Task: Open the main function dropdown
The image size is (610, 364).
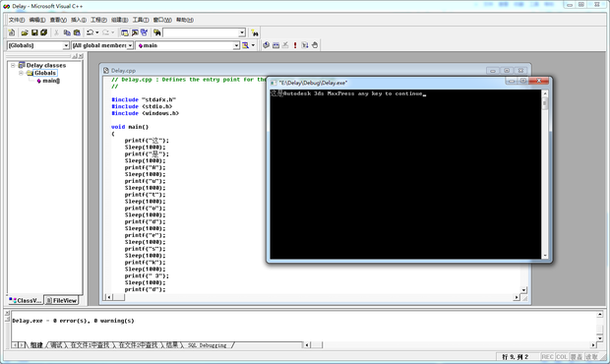Action: click(x=236, y=46)
